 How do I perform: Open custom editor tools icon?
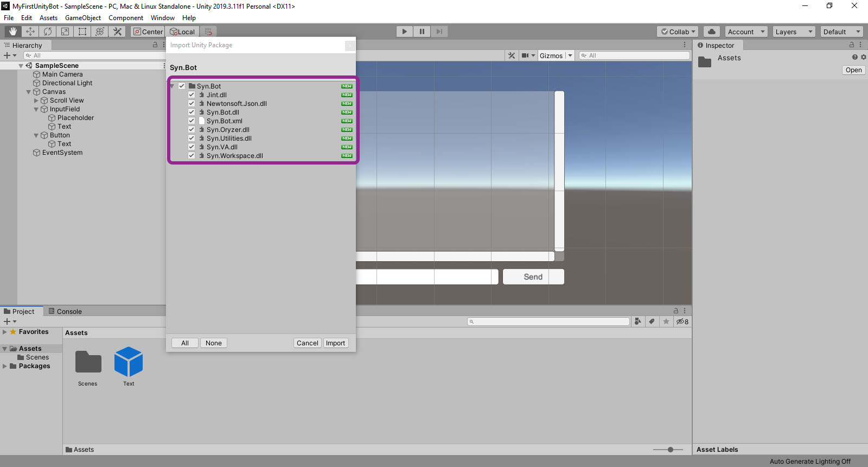pyautogui.click(x=117, y=31)
